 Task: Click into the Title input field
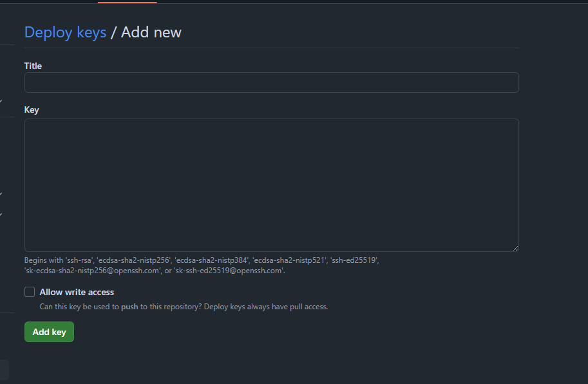272,82
